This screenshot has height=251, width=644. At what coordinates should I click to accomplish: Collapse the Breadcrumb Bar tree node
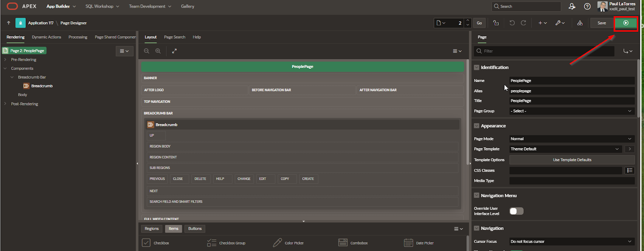tap(12, 77)
